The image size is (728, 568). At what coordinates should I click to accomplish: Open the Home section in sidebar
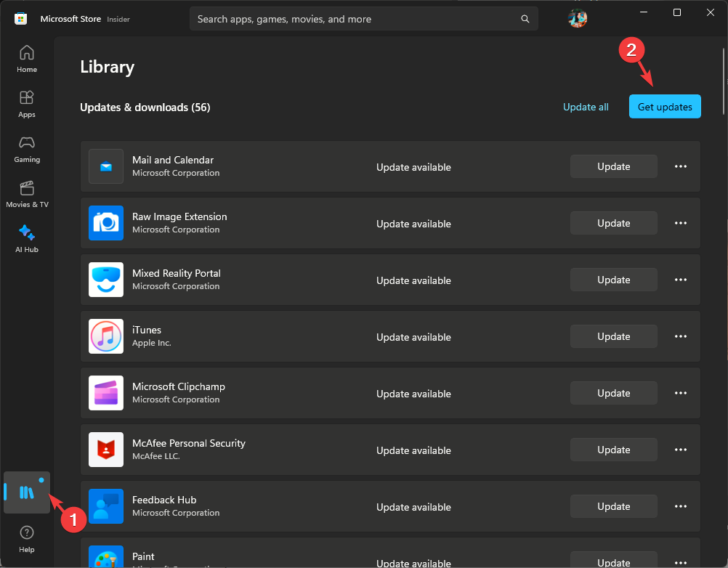(27, 59)
